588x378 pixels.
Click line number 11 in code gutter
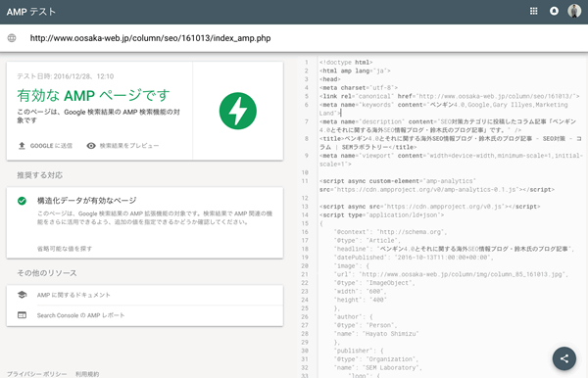(305, 181)
